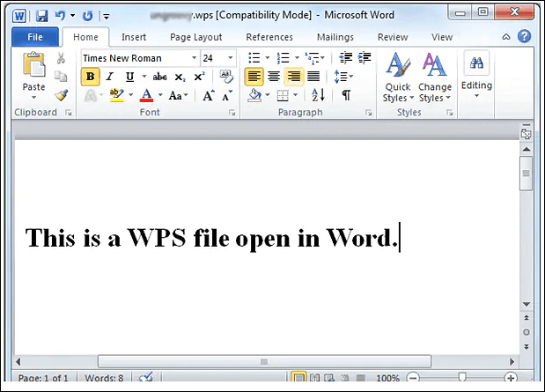Toggle Strikethrough formatting
The image size is (545, 392).
click(x=160, y=77)
